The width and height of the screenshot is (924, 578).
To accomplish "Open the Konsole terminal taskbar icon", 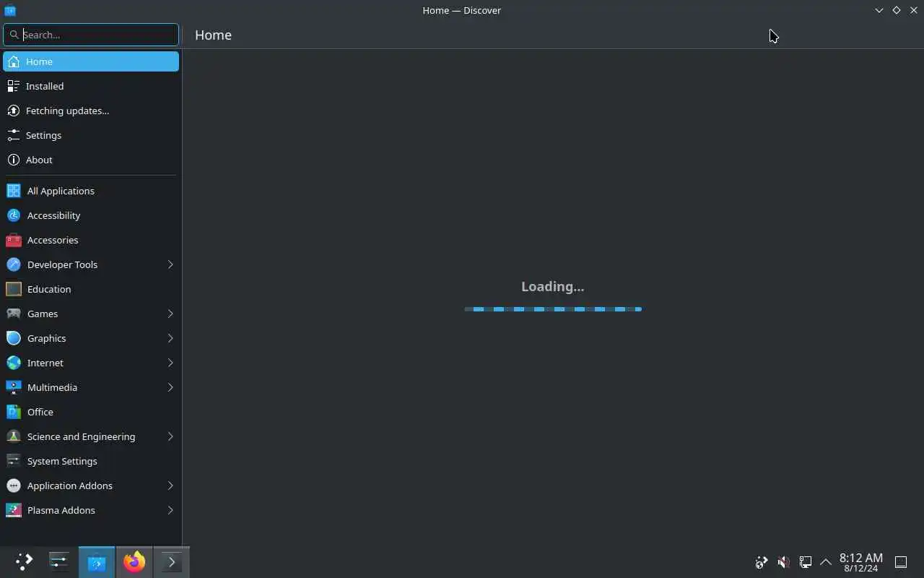I will [x=171, y=561].
